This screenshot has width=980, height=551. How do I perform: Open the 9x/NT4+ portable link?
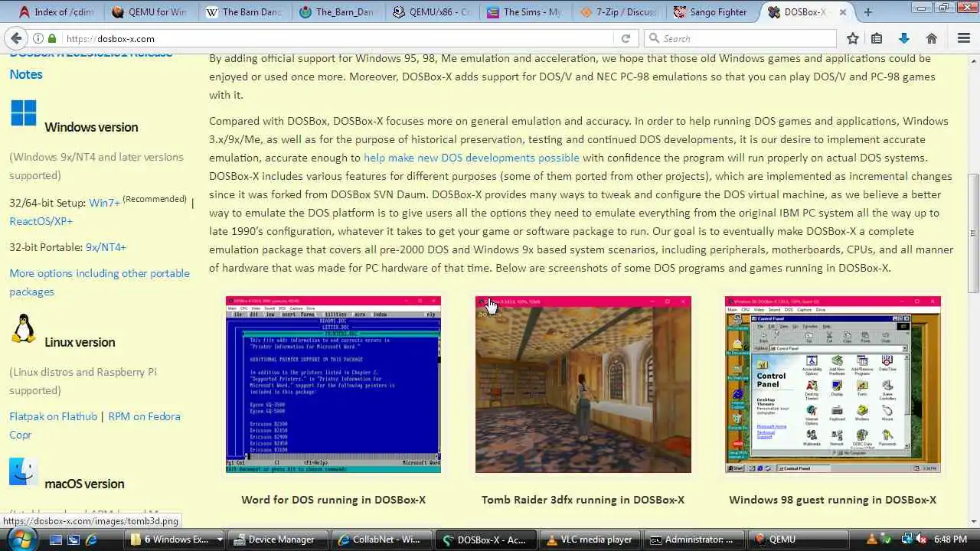[106, 247]
